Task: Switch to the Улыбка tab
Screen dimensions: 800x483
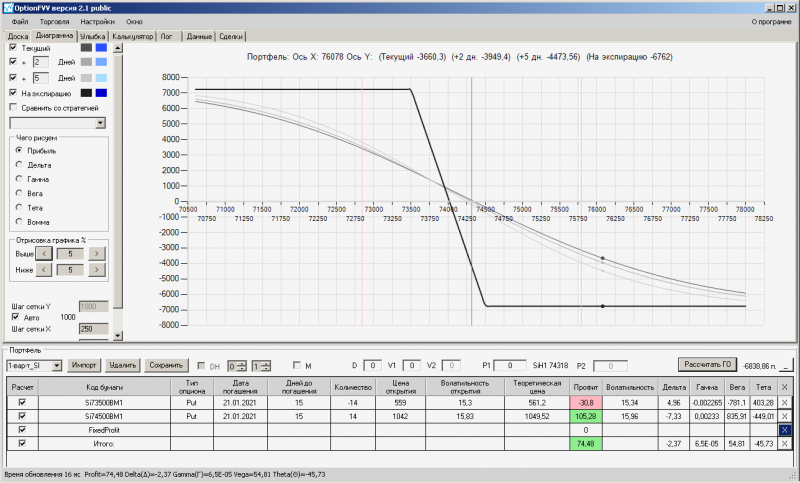Action: pyautogui.click(x=92, y=36)
